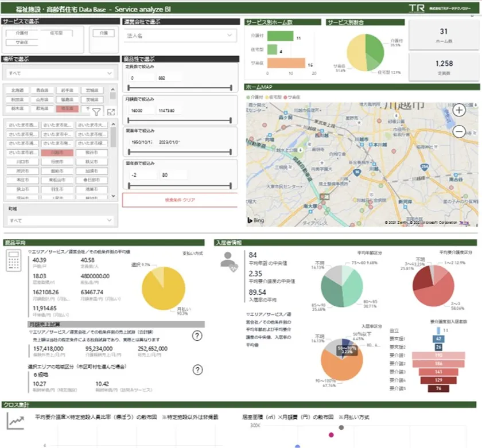
Task: Click the resident person icon
Action: click(x=229, y=262)
